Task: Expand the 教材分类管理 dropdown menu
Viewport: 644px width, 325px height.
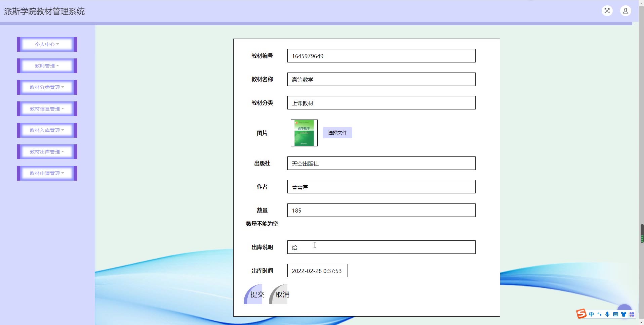Action: (47, 87)
